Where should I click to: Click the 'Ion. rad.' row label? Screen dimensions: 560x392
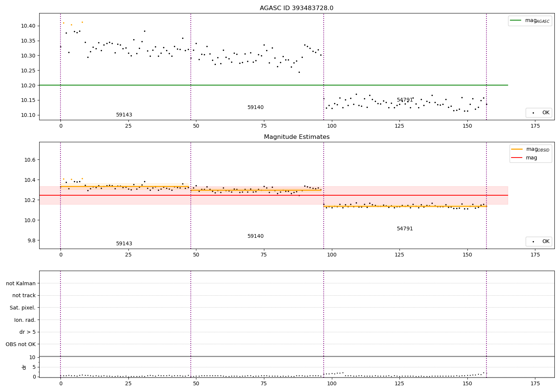tap(25, 320)
